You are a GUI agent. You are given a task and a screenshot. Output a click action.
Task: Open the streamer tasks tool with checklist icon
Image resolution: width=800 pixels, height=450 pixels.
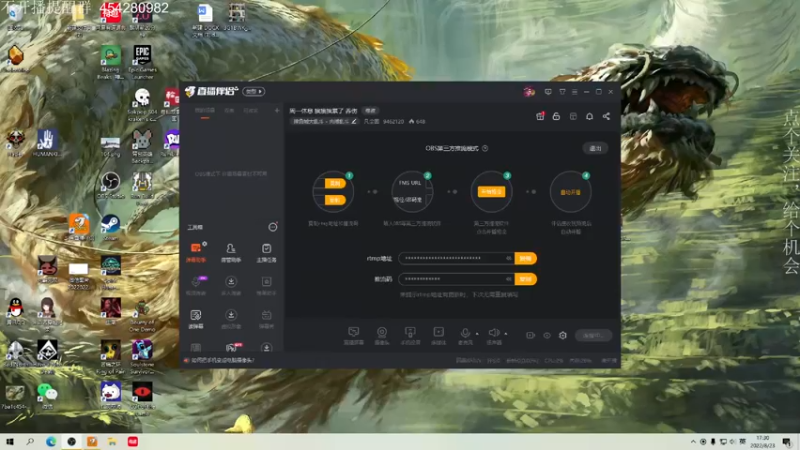tap(266, 253)
